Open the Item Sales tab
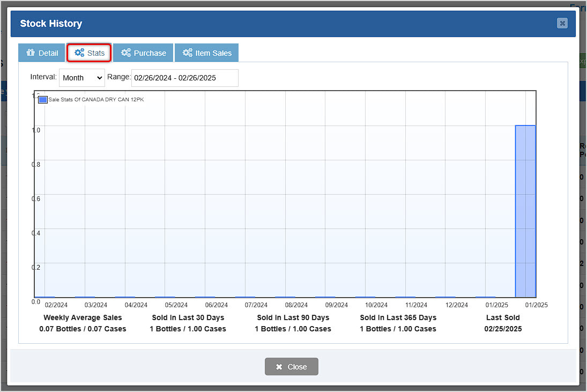Image resolution: width=587 pixels, height=392 pixels. point(206,53)
